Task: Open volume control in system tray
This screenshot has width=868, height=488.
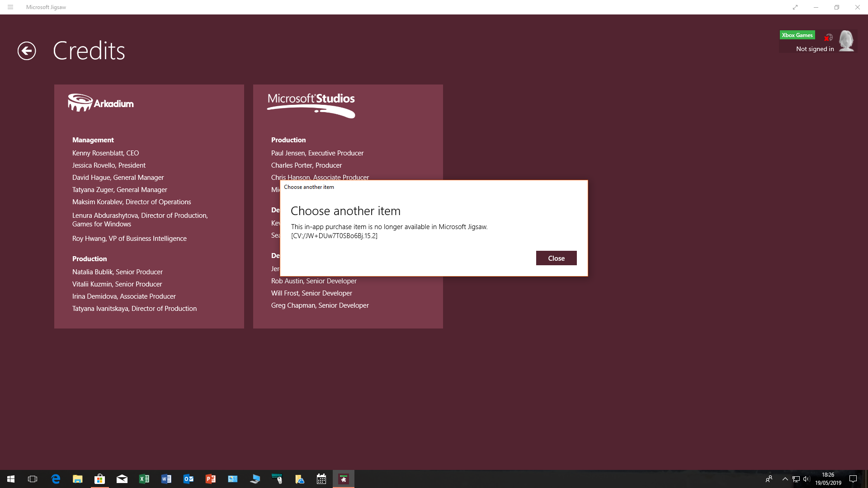Action: [807, 479]
